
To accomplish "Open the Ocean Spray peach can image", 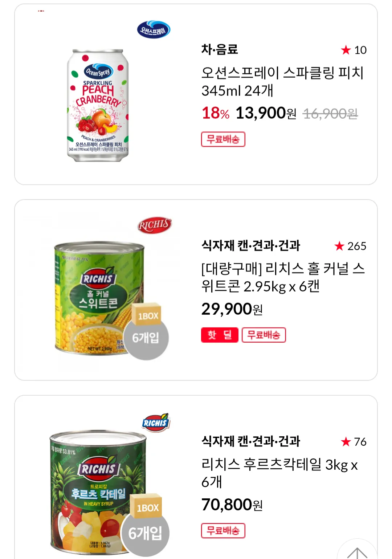I will (x=98, y=105).
